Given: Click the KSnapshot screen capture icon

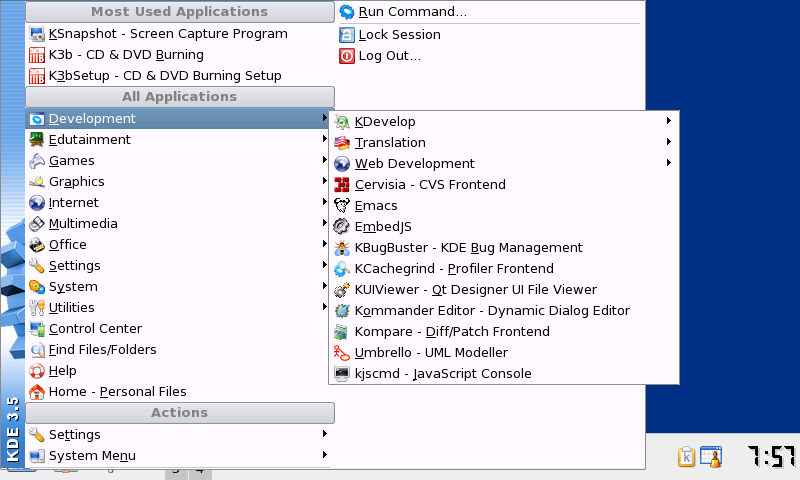Looking at the screenshot, I should (x=37, y=34).
